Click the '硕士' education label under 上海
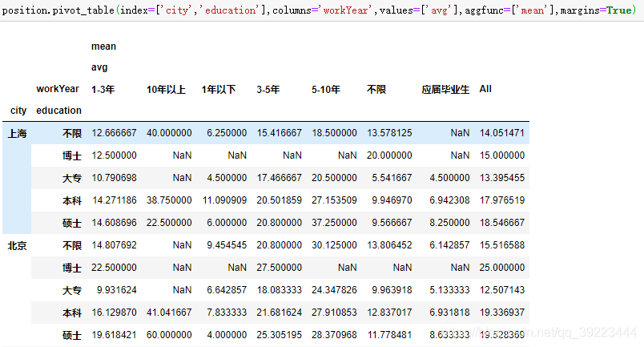Image resolution: width=644 pixels, height=347 pixels. [72, 223]
